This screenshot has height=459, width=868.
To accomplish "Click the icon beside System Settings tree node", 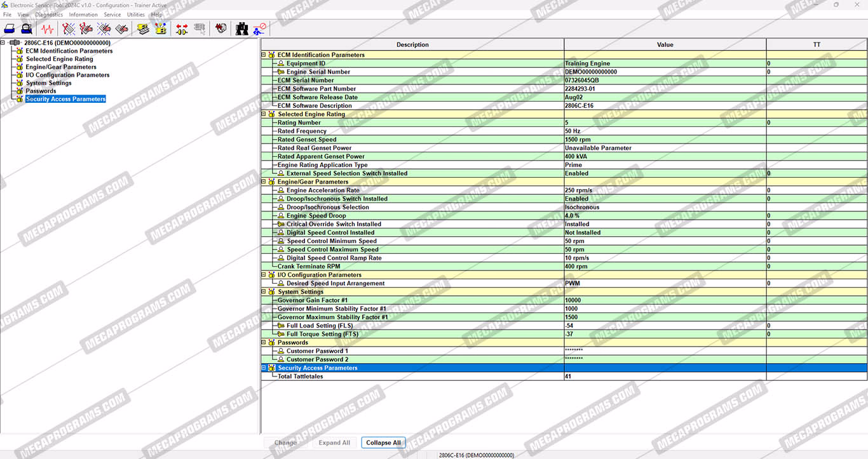I will point(20,83).
